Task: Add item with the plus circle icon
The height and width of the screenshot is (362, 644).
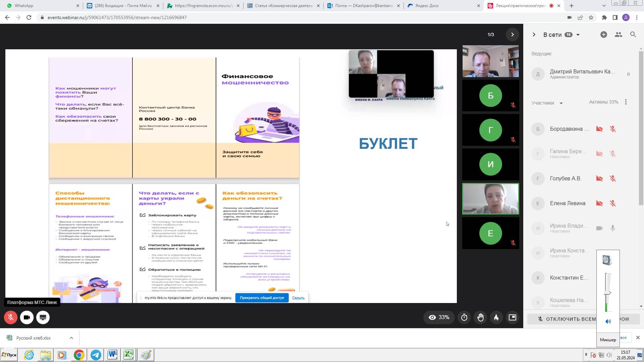Action: click(603, 35)
